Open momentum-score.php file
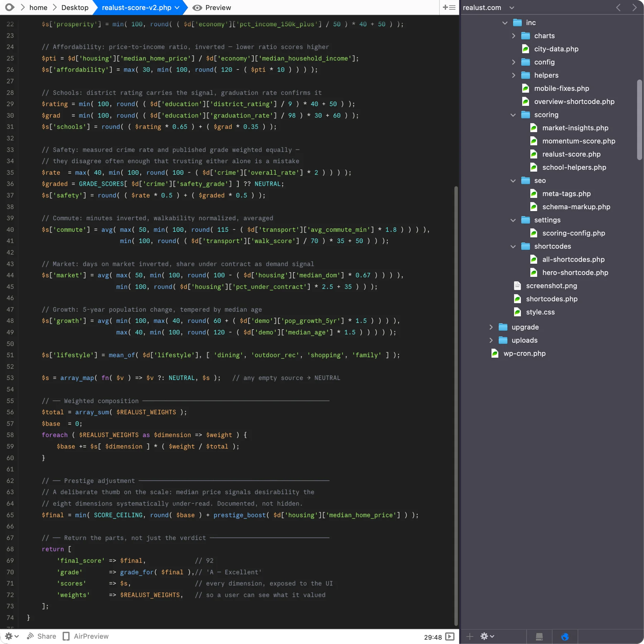Image resolution: width=644 pixels, height=644 pixels. (x=579, y=141)
